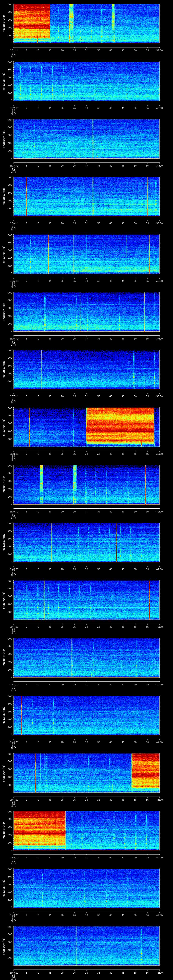This screenshot has height=980, width=173.
Task: Click the 6:43:00 start time label
Action: point(14,742)
